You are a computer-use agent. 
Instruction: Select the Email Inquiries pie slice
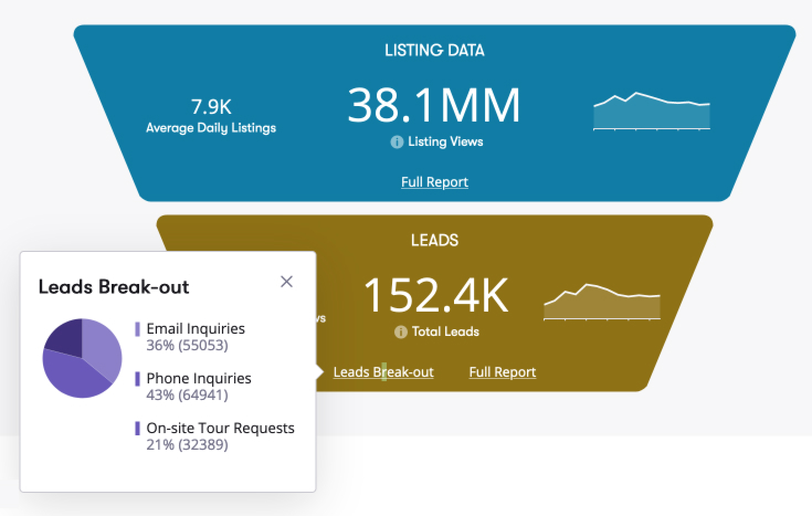[x=102, y=345]
